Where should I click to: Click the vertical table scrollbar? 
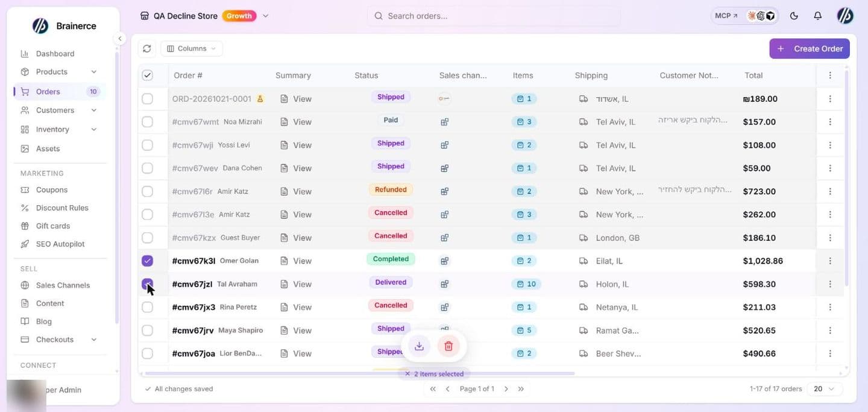coord(846,178)
